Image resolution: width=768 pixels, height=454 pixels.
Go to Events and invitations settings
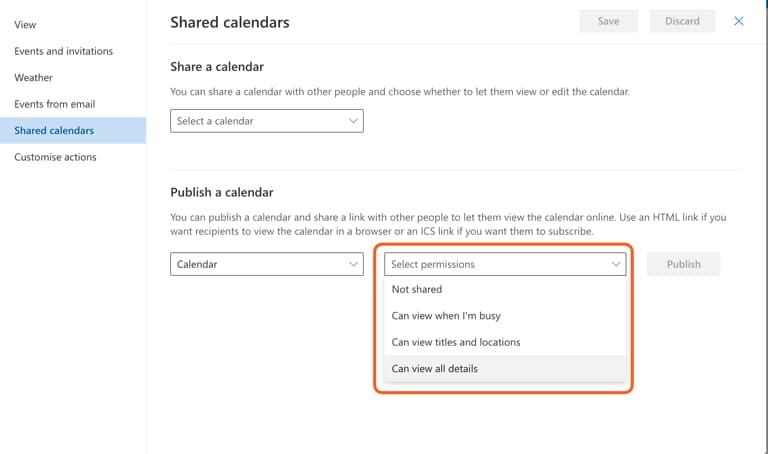[x=63, y=51]
